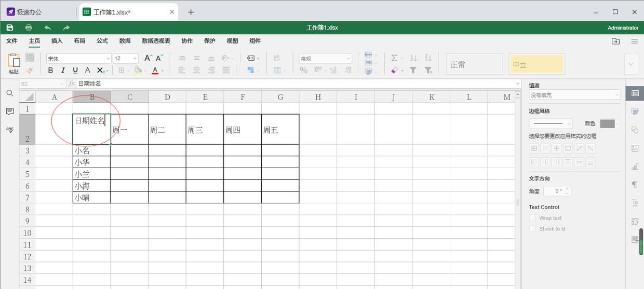Switch to the 极速办公 home tab

[24, 12]
